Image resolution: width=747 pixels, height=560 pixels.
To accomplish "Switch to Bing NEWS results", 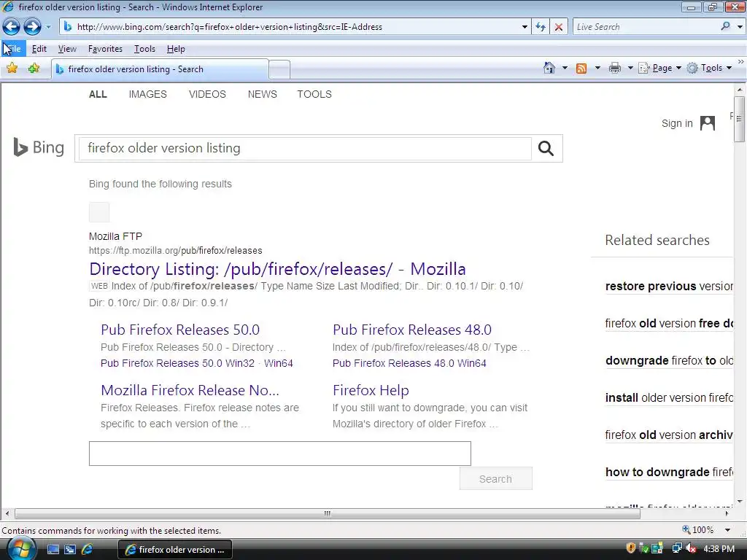I will click(x=262, y=94).
